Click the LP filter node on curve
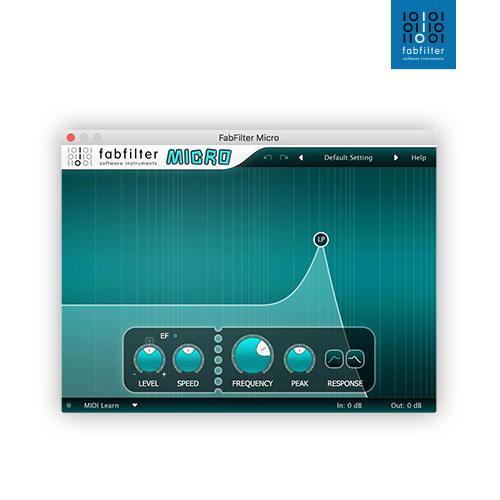 point(321,239)
